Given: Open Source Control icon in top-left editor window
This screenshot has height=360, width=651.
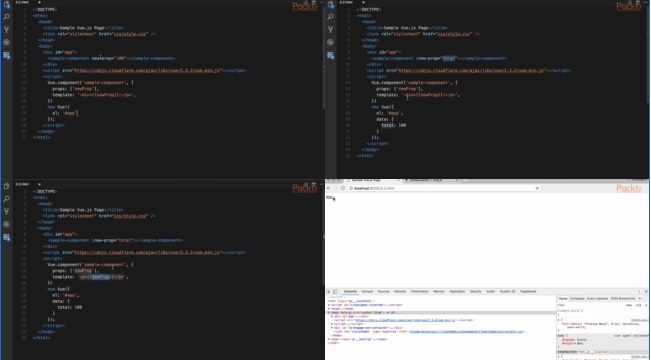Looking at the screenshot, I should [x=6, y=29].
